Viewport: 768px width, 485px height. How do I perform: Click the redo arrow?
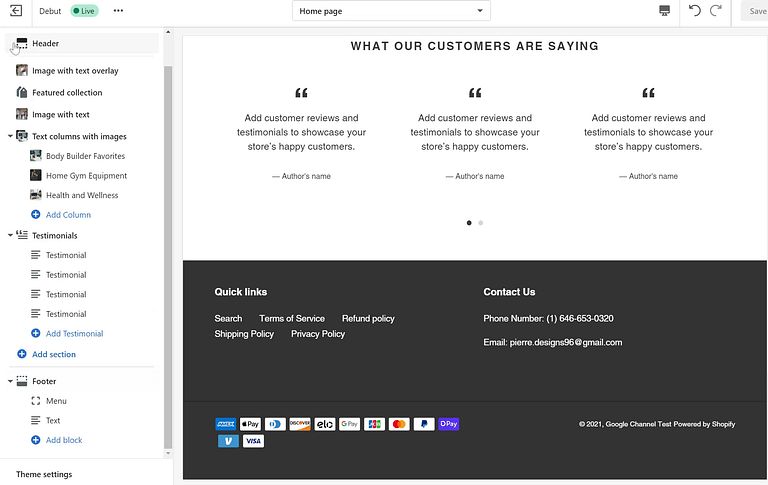[716, 10]
